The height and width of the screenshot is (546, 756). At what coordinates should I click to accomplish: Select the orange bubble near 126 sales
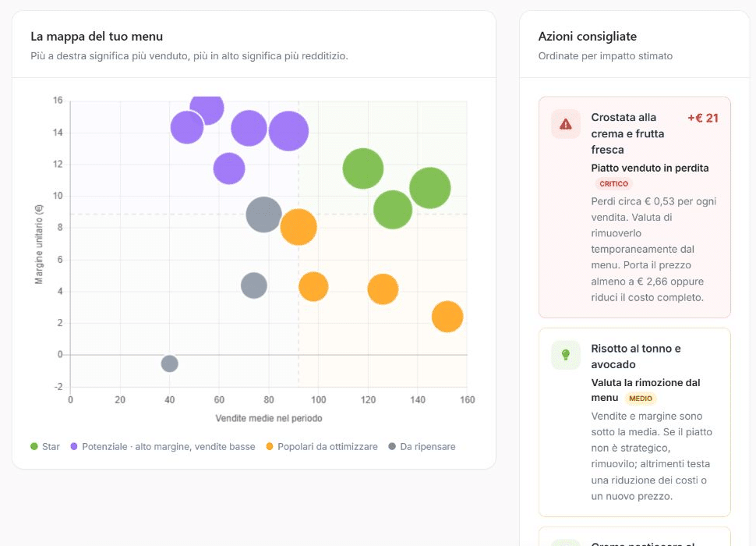pyautogui.click(x=383, y=289)
